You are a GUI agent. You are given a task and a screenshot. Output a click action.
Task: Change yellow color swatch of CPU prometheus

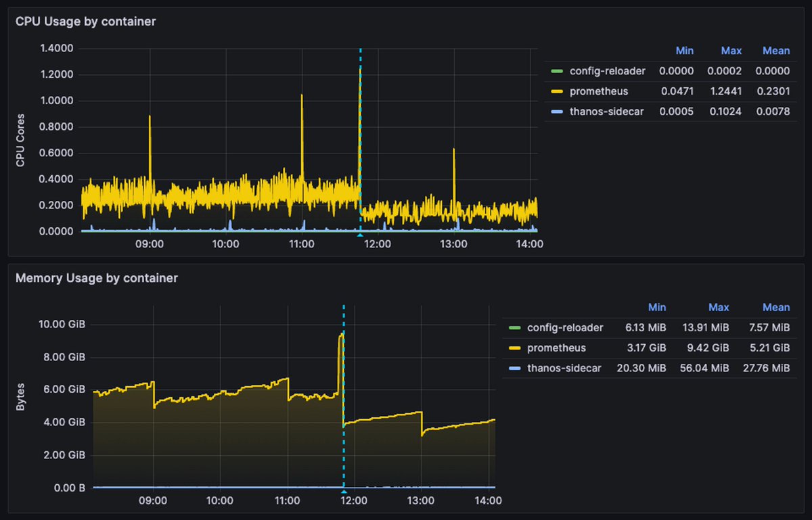[557, 91]
